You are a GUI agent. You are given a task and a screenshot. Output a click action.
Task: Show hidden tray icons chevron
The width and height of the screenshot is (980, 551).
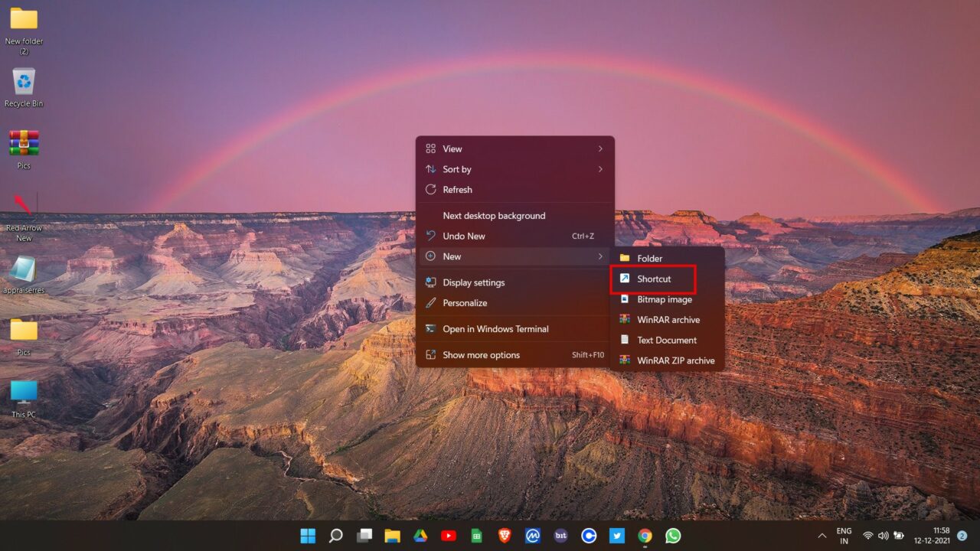pyautogui.click(x=822, y=536)
